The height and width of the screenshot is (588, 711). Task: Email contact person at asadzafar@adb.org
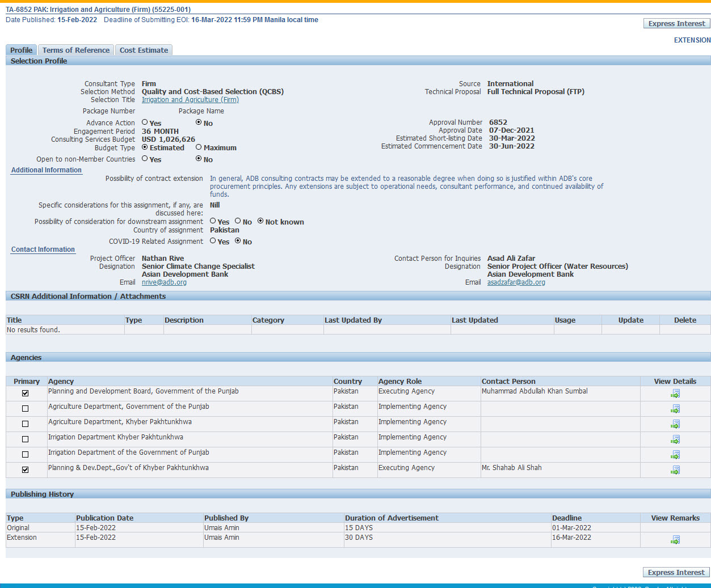[x=516, y=282]
